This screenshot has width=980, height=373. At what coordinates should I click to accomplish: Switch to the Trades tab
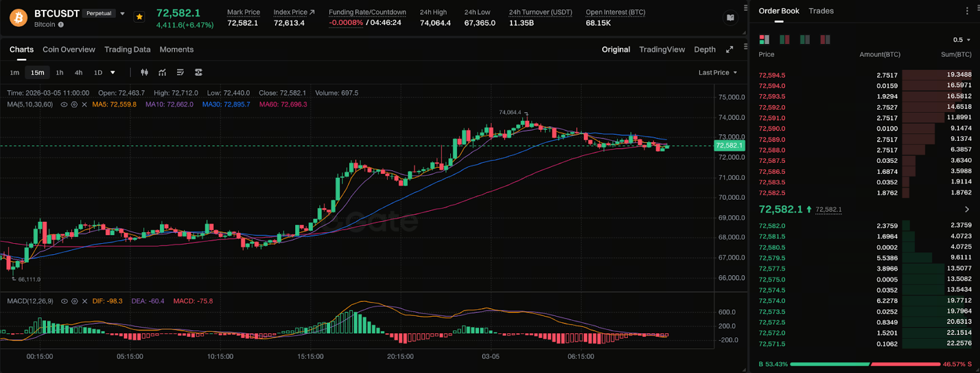[x=821, y=11]
